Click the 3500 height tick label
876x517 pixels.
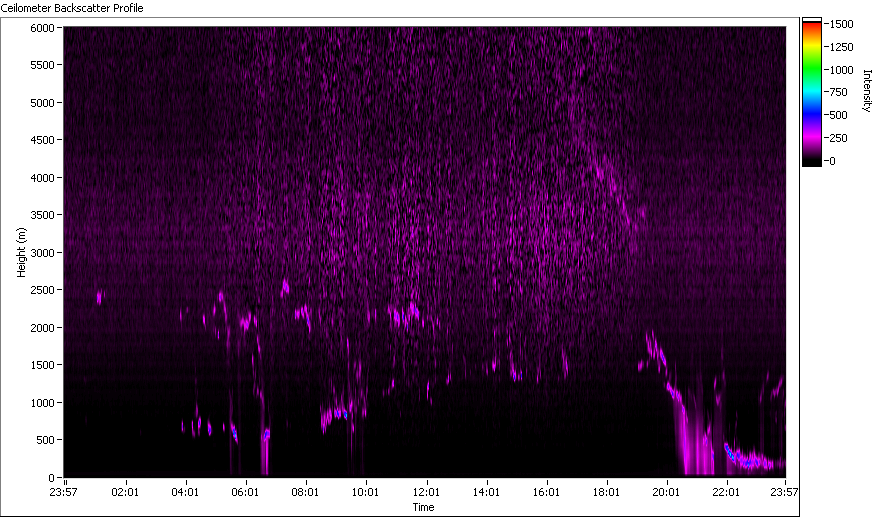(x=42, y=215)
